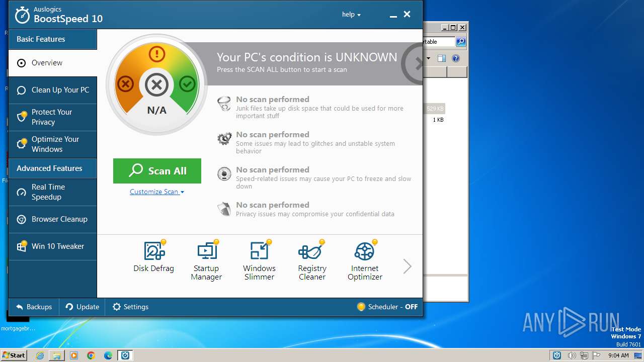The image size is (644, 362).
Task: Open Chrome from taskbar
Action: [91, 355]
